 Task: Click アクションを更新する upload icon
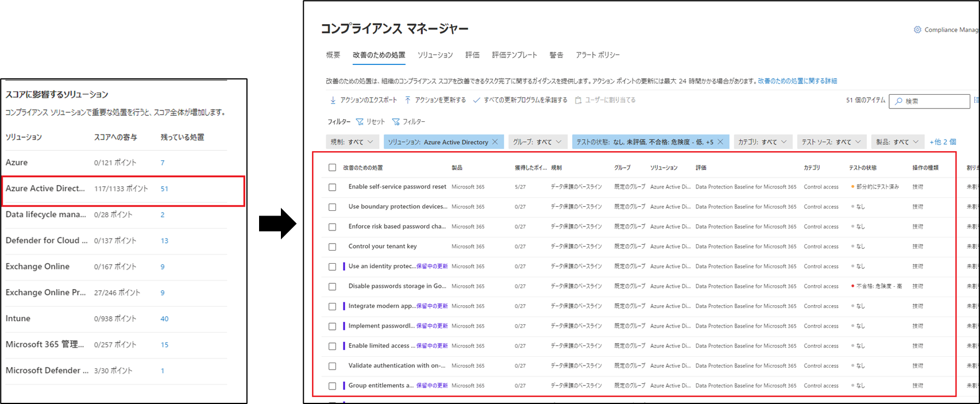[x=408, y=100]
